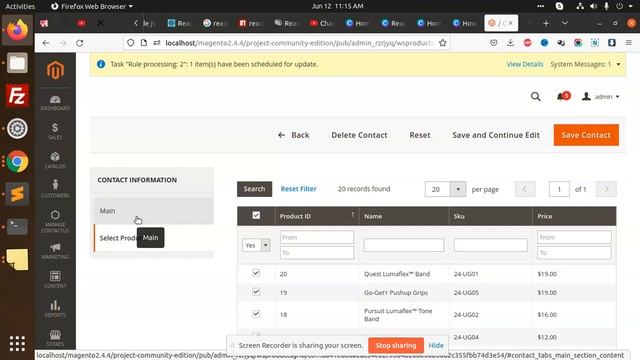Click the Name filter input field
Viewport: 640px width, 360px height.
(x=404, y=245)
